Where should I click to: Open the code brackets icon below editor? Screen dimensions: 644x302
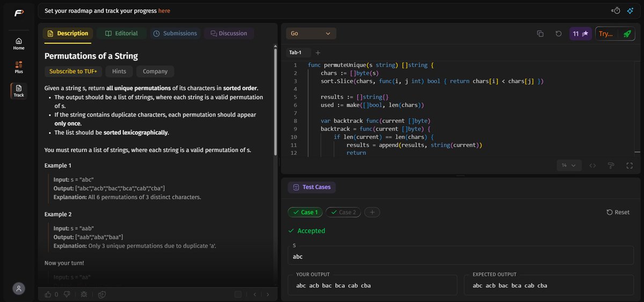[592, 166]
